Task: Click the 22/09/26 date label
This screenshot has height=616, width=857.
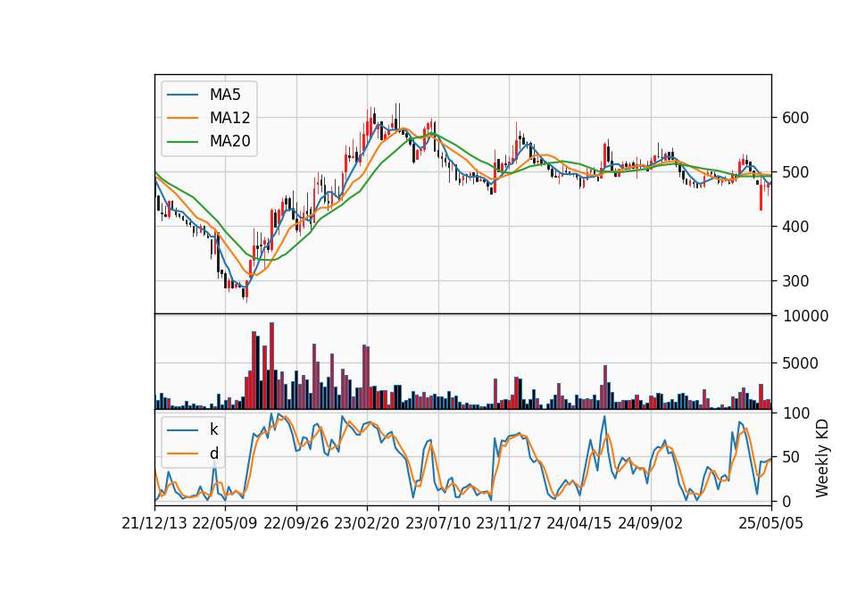Action: (x=296, y=524)
